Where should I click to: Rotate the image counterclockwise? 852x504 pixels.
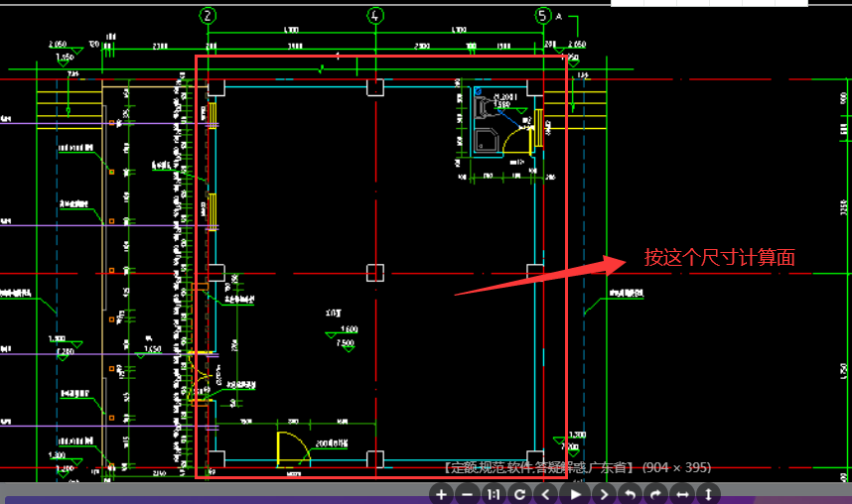[630, 495]
